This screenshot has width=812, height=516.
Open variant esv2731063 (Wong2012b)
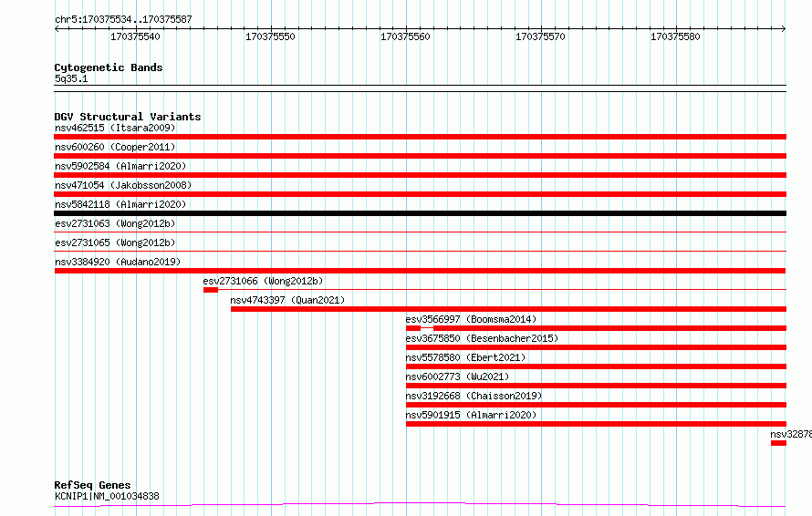point(115,223)
